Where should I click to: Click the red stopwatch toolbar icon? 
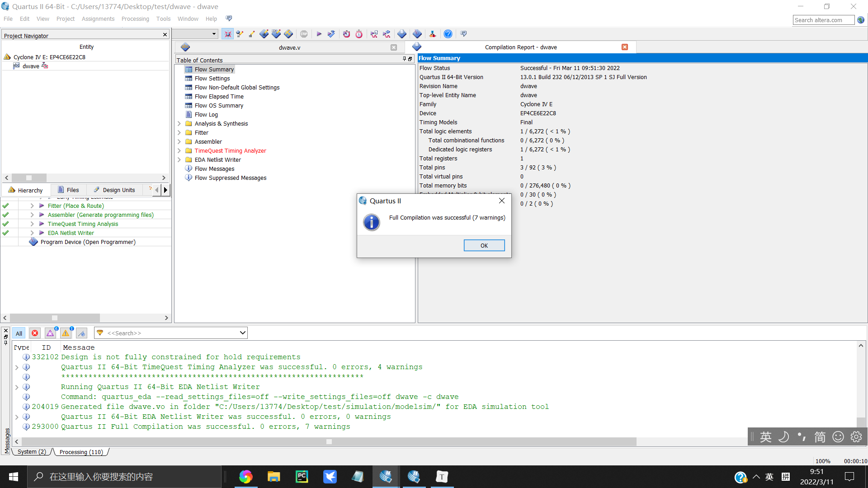pos(359,34)
